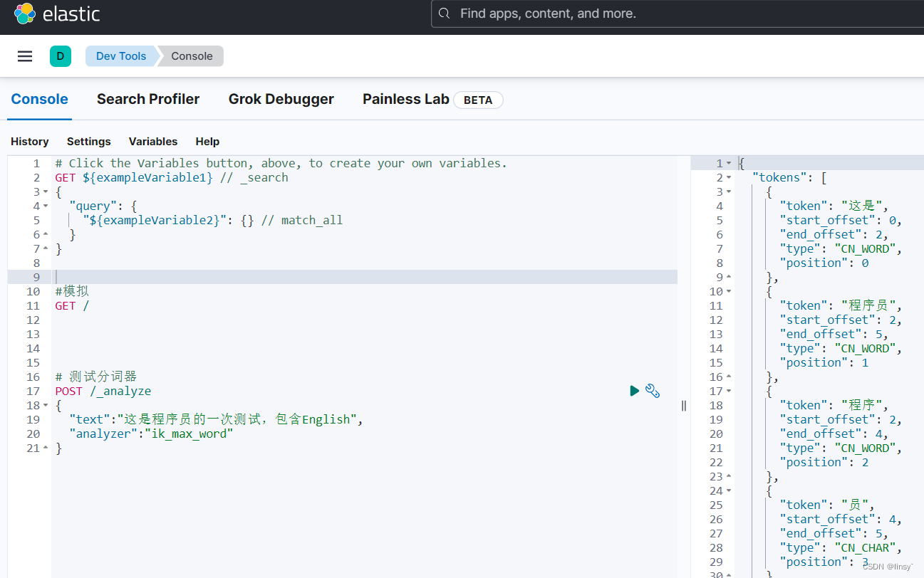Open the wrench request options menu

(653, 390)
